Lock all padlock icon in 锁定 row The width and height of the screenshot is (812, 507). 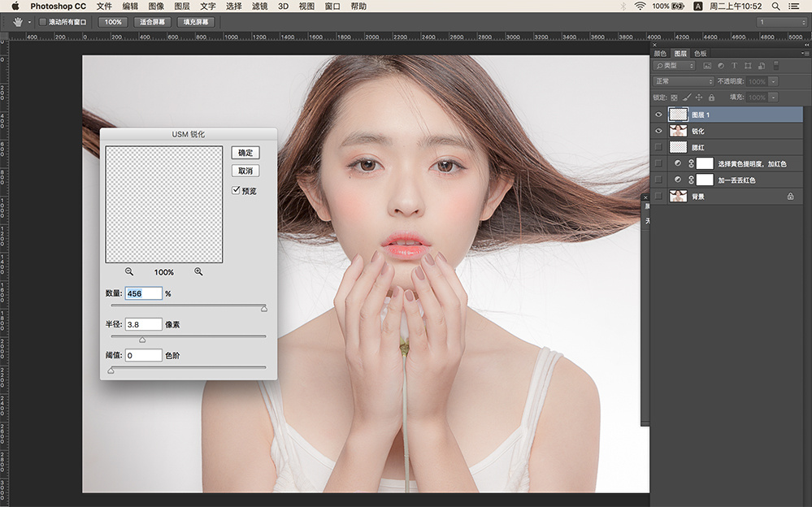[x=711, y=97]
